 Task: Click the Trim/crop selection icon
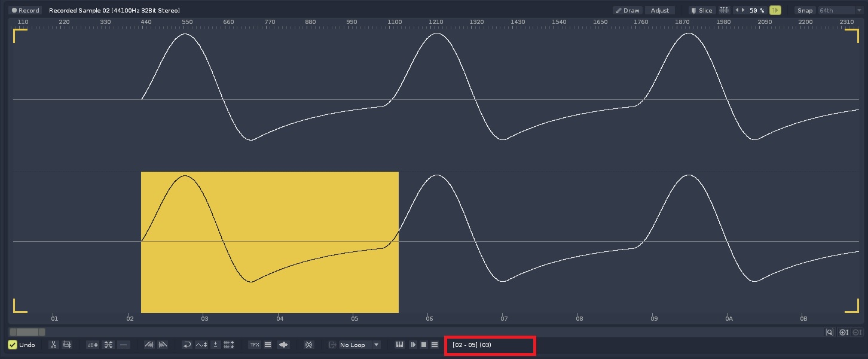tap(67, 345)
